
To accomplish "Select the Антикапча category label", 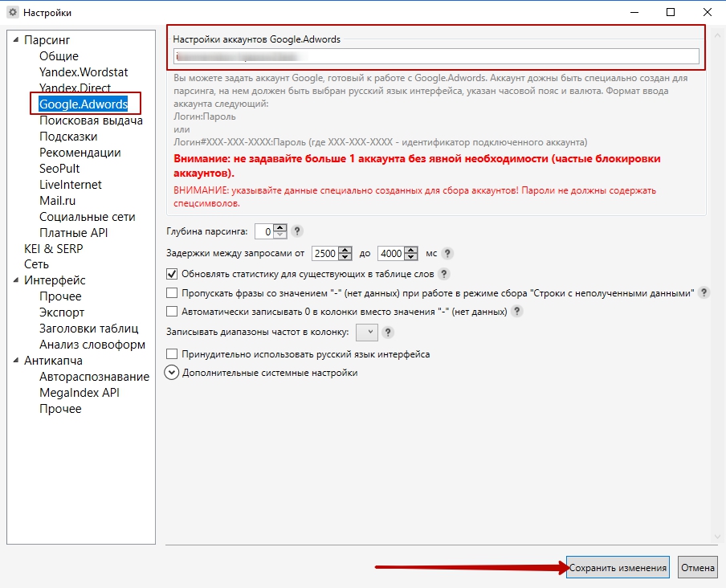I will [53, 360].
